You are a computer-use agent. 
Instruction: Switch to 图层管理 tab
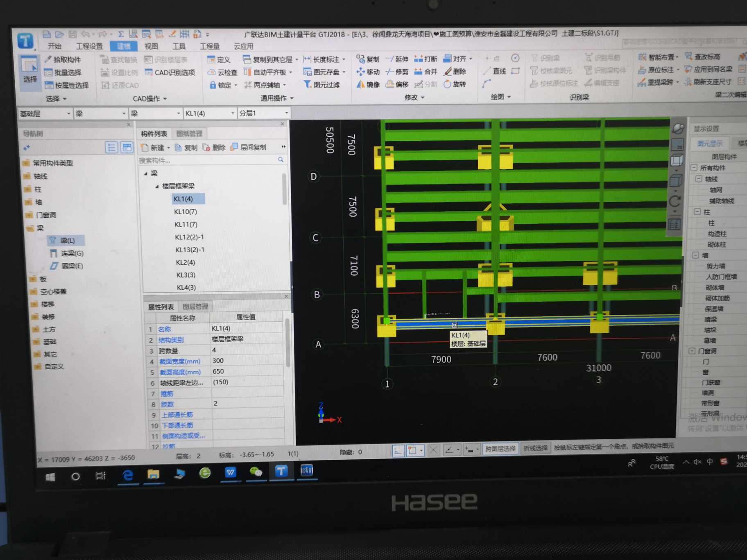(195, 307)
